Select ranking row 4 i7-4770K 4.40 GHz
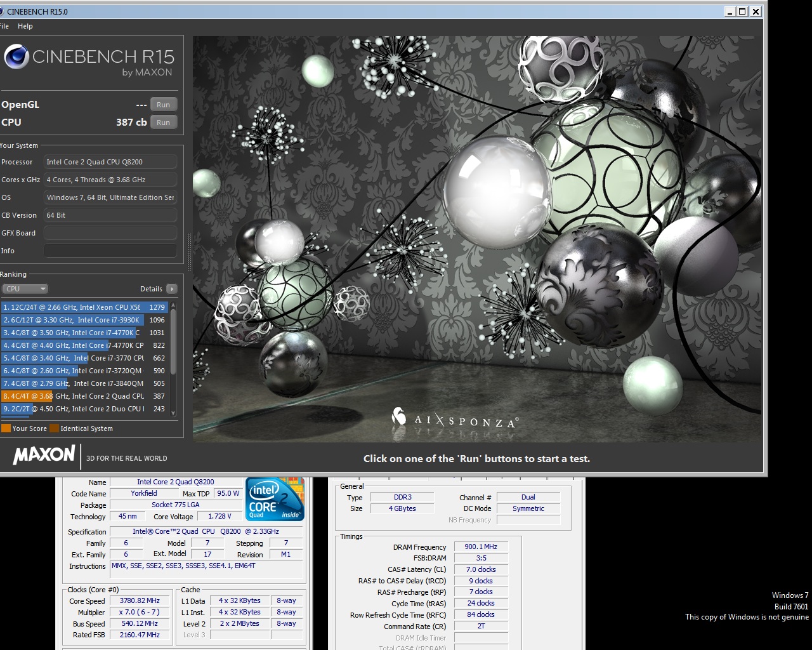 (x=84, y=345)
